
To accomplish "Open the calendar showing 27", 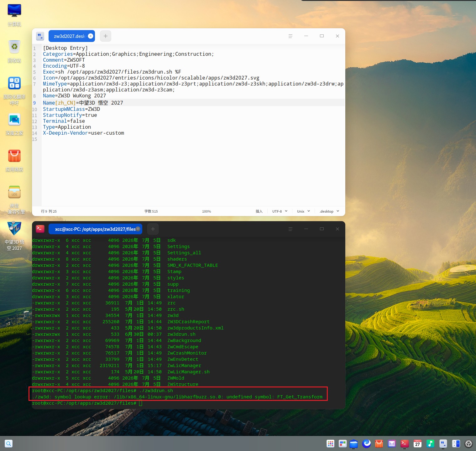I will [x=417, y=443].
